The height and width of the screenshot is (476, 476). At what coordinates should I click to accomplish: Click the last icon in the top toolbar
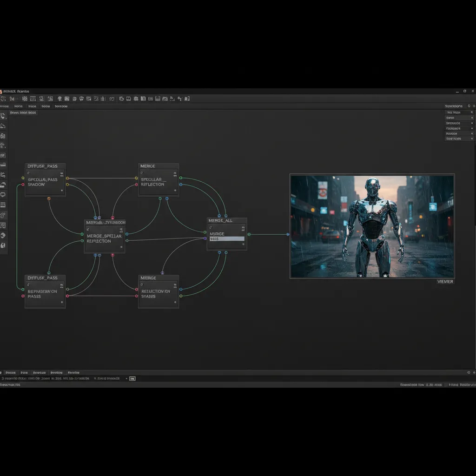[187, 99]
